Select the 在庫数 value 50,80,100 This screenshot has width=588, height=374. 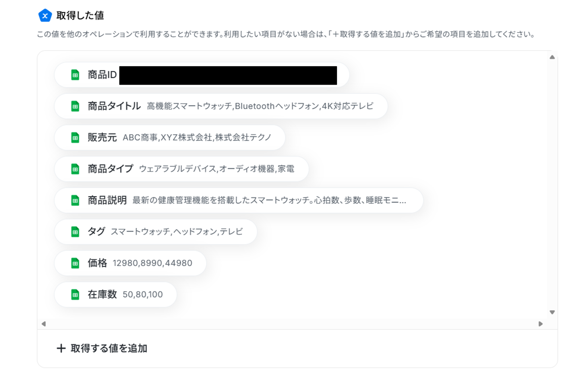[x=142, y=294]
